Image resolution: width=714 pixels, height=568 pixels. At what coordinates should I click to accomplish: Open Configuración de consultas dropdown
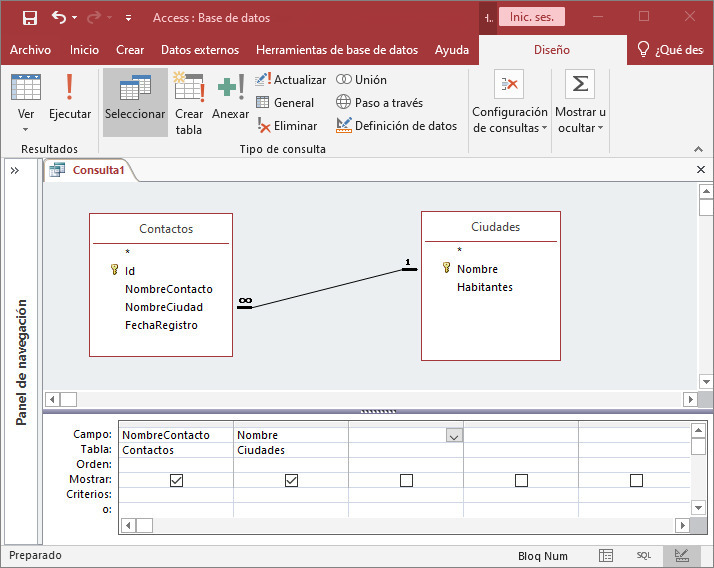pyautogui.click(x=510, y=120)
